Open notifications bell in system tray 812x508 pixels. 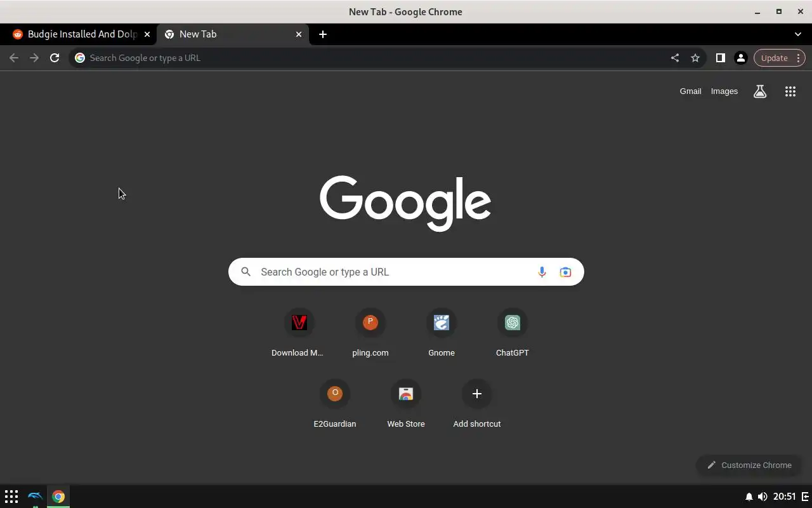click(x=749, y=497)
